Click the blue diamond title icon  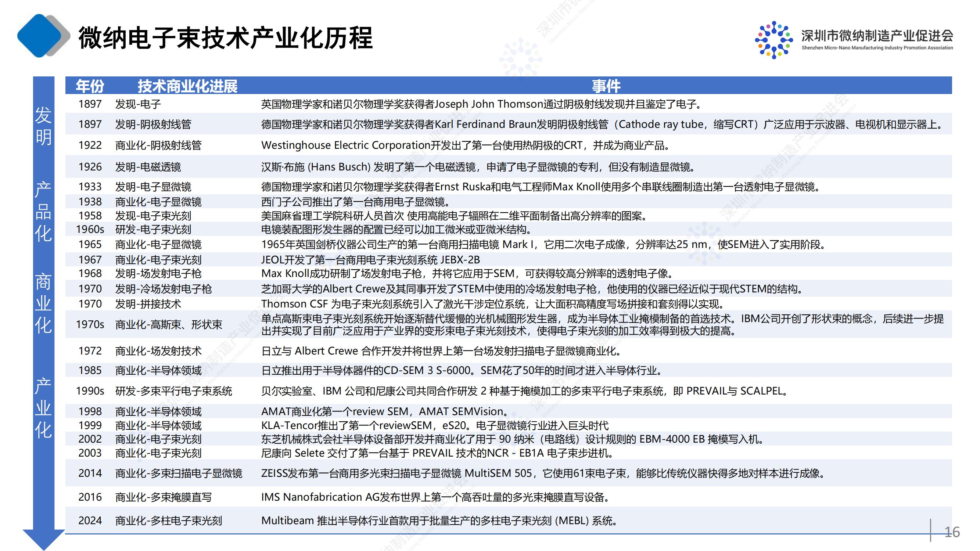click(x=40, y=36)
